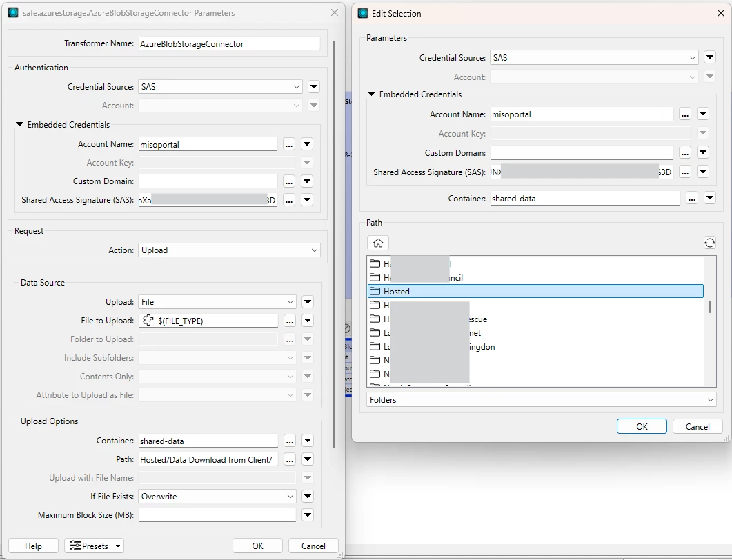Browse path with ellipsis beside Path field
The image size is (732, 560).
click(x=290, y=459)
